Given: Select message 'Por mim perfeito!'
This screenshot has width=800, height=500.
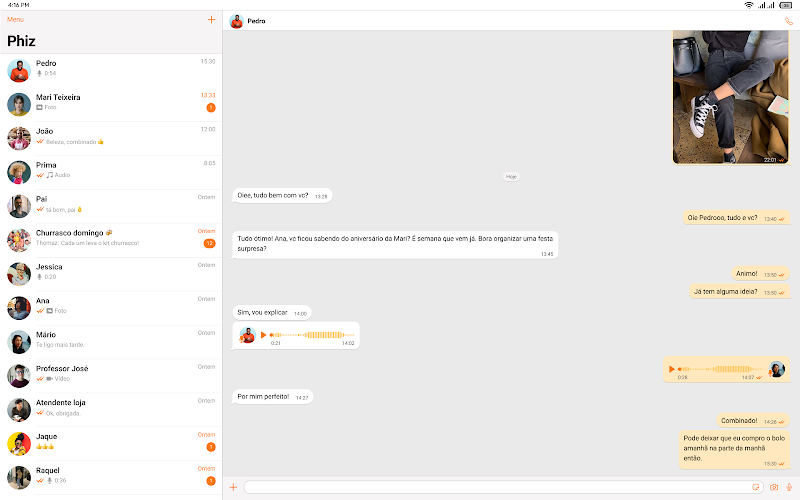Looking at the screenshot, I should pos(272,396).
